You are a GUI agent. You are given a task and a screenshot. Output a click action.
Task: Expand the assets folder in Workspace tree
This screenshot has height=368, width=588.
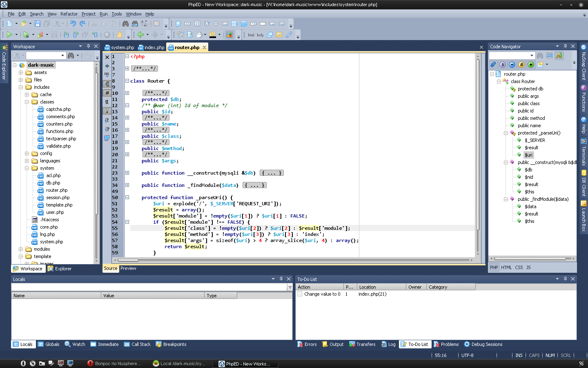(20, 72)
